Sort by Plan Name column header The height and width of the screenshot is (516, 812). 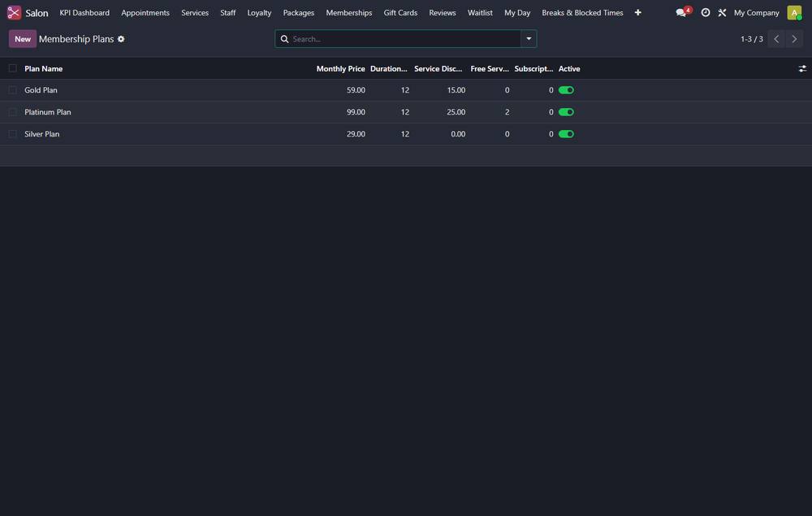point(44,68)
